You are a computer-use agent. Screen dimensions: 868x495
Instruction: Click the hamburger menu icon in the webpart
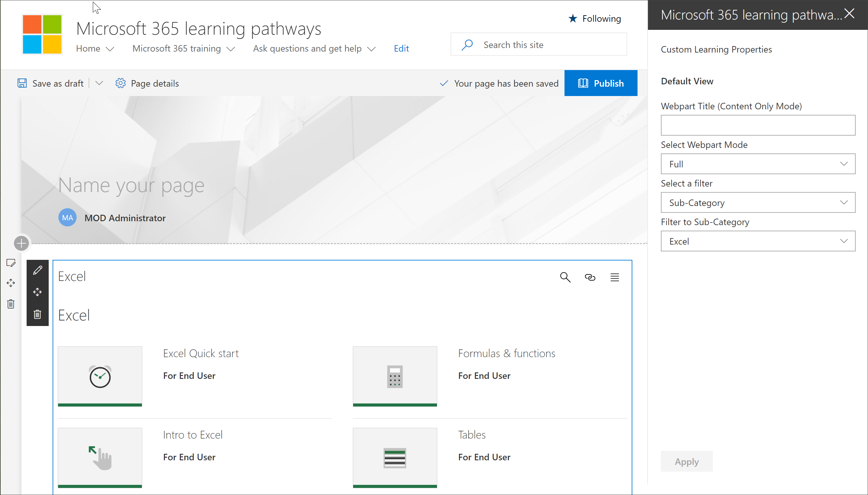[614, 276]
